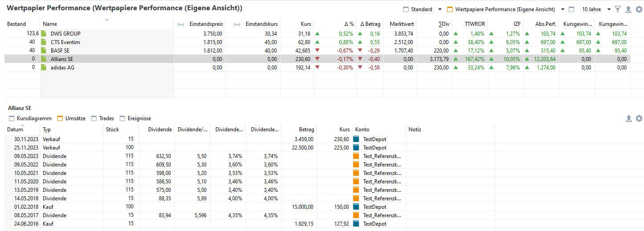Click the export icon in Allianz SE pane

point(628,118)
